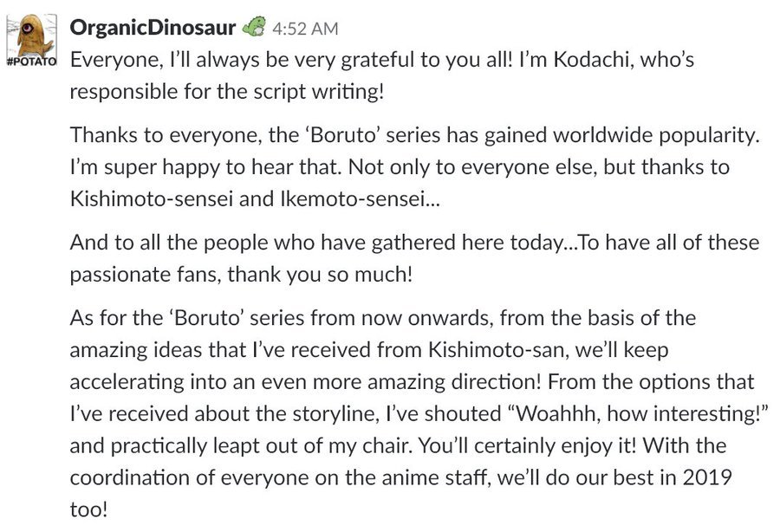Click the name Kishimoto-san
780x532 pixels.
(497, 350)
